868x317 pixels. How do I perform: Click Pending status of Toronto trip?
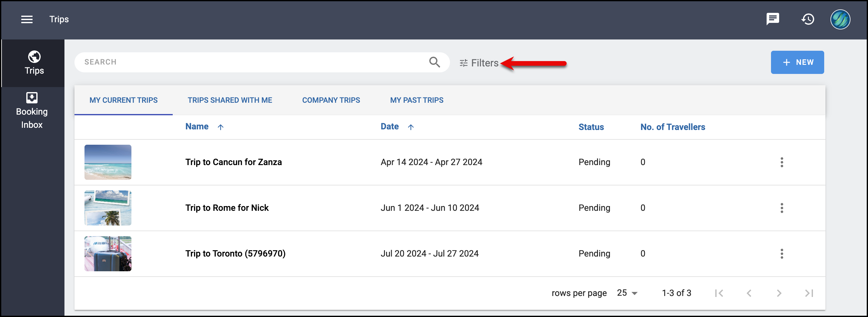coord(594,254)
